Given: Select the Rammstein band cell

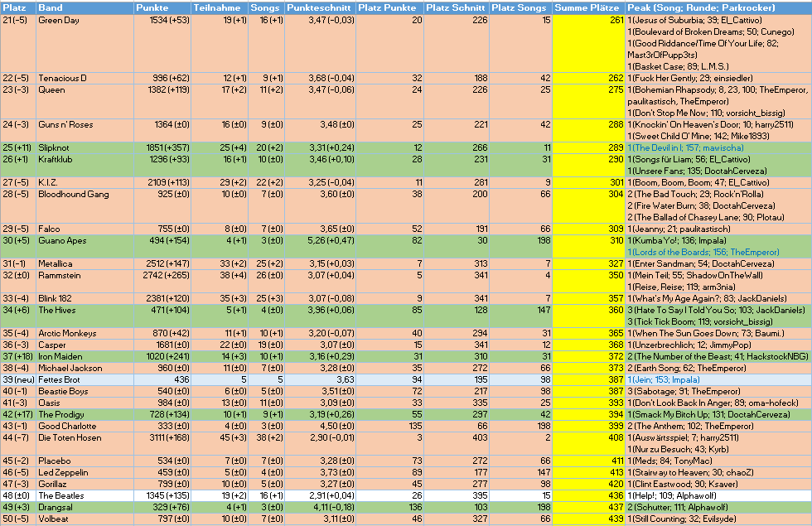Looking at the screenshot, I should click(85, 281).
